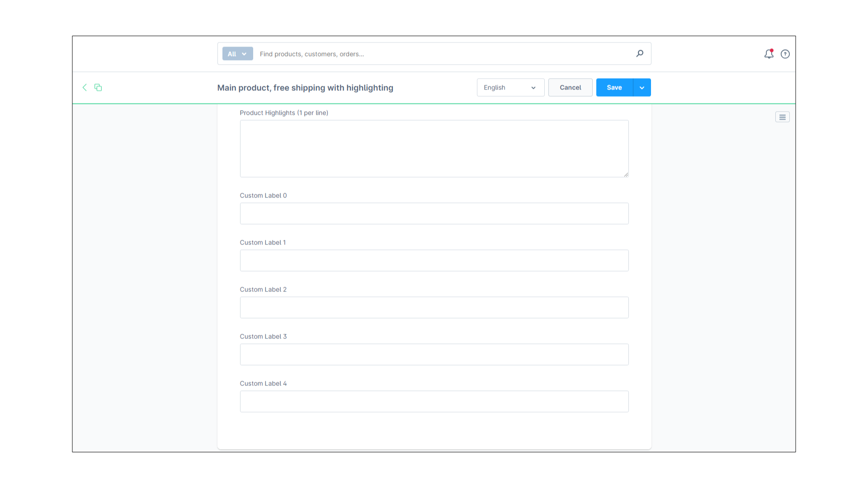The width and height of the screenshot is (868, 488).
Task: Select the Custom Label 4 input field
Action: [434, 401]
